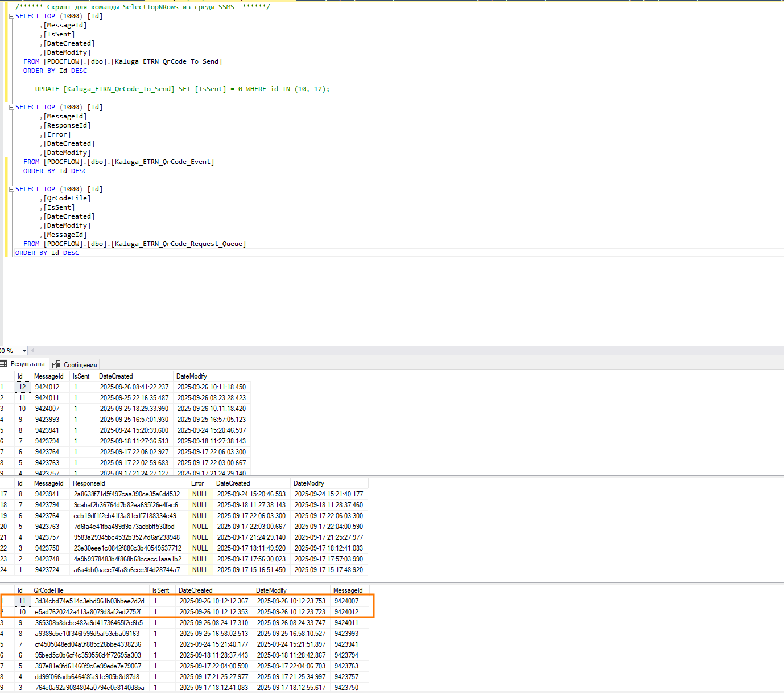
Task: Select QrCodeFile cf4505048ed04a9f885c26bbe4338236
Action: (90, 644)
